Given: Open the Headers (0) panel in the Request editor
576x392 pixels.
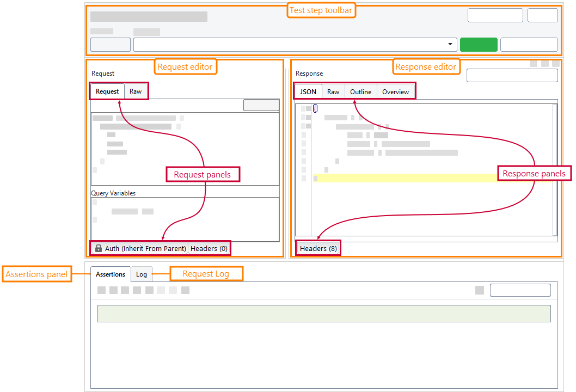Looking at the screenshot, I should point(209,248).
